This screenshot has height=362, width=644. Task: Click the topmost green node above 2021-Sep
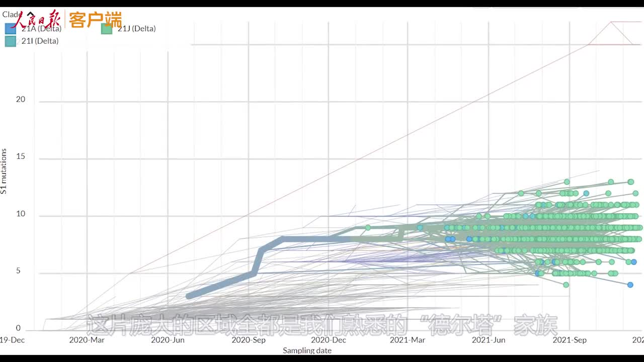coord(567,182)
